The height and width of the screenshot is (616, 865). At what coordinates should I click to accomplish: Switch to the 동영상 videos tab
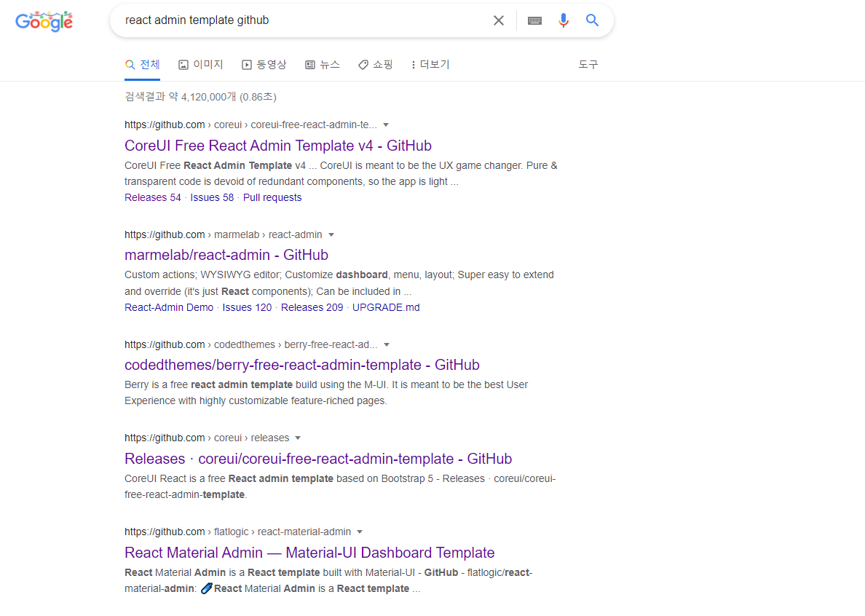tap(264, 65)
